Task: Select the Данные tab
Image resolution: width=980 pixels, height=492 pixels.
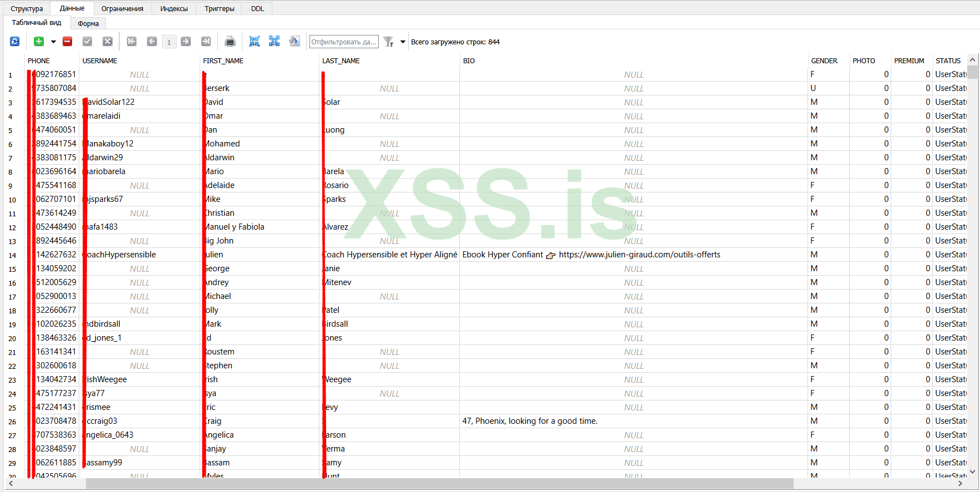Action: pyautogui.click(x=72, y=8)
